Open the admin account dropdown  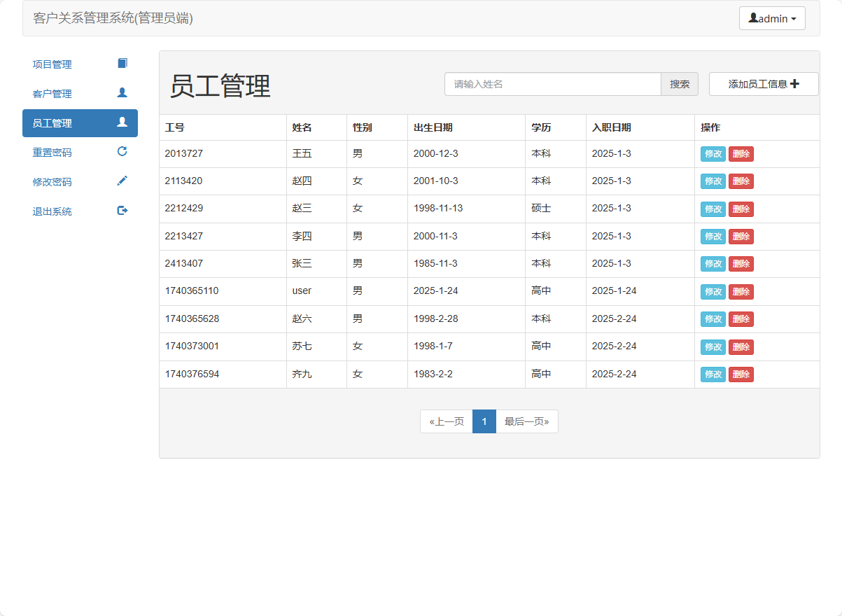[x=772, y=18]
